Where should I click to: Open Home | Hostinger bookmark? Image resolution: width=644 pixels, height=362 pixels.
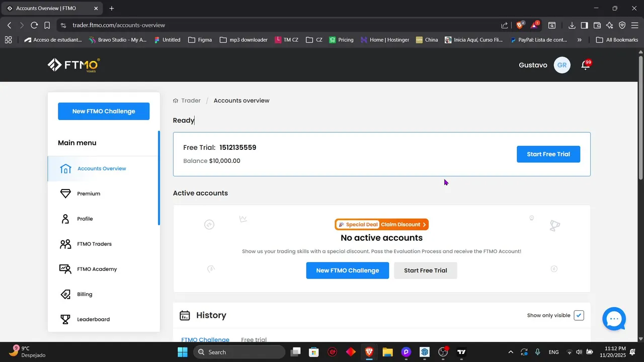click(385, 40)
